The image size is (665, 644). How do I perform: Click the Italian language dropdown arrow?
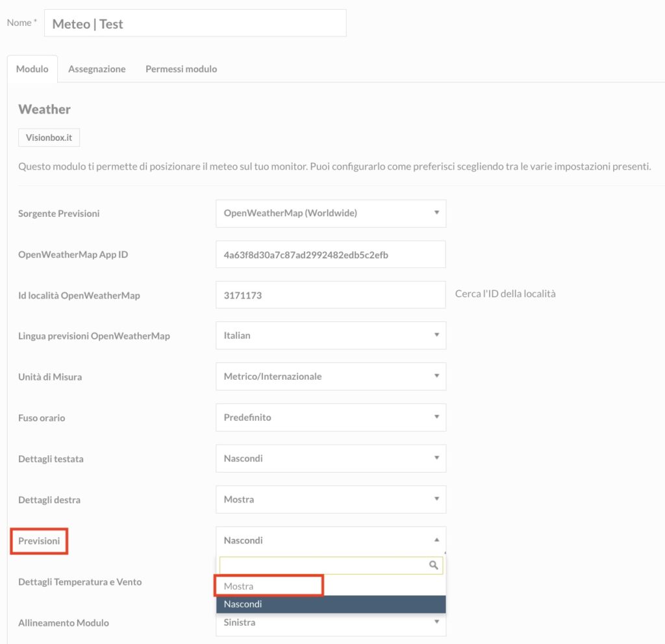click(436, 335)
